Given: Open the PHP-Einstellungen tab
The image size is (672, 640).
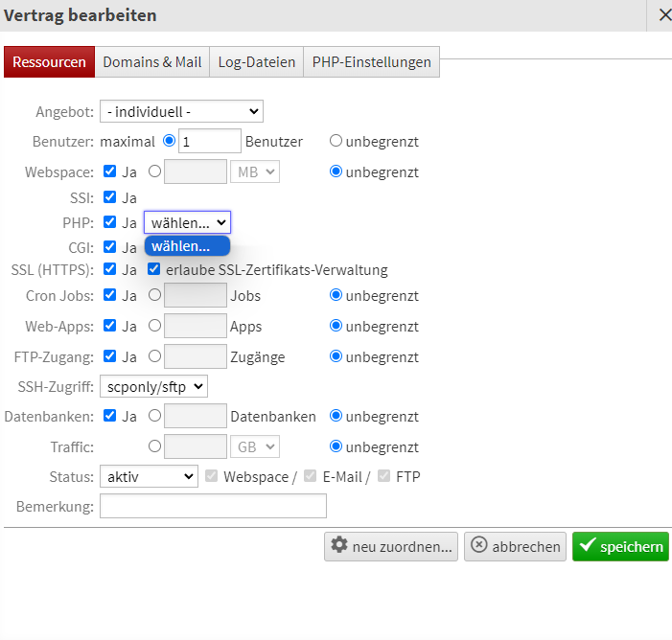Looking at the screenshot, I should click(371, 62).
